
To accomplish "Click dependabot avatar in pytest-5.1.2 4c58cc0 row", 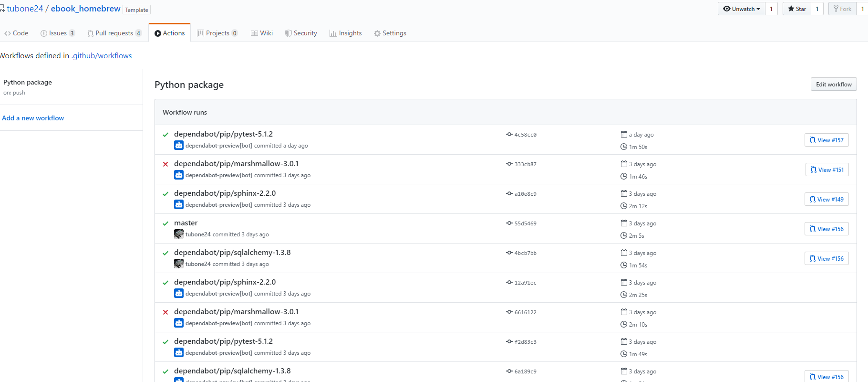I will tap(179, 145).
